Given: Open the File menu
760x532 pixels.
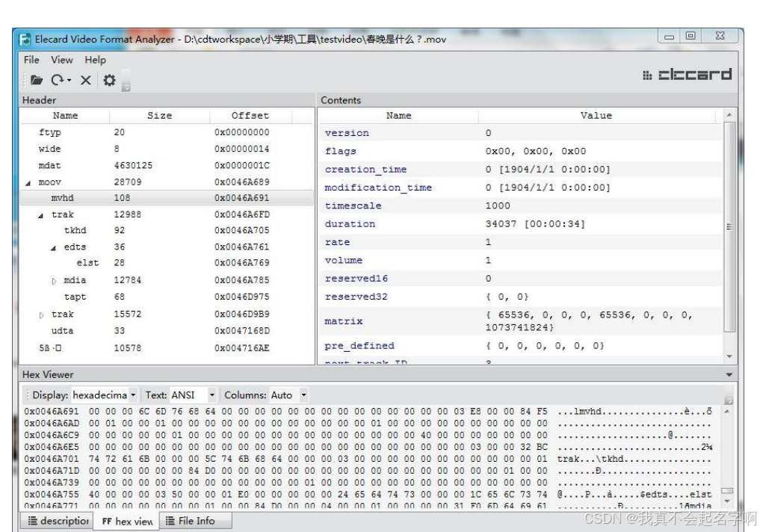Looking at the screenshot, I should 31,60.
